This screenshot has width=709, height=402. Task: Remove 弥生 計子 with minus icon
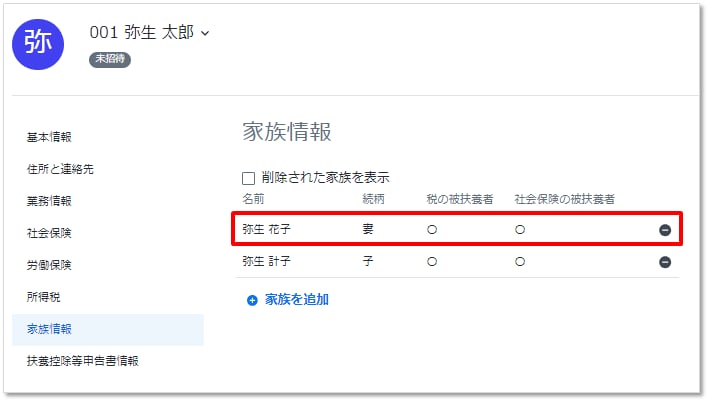pyautogui.click(x=664, y=262)
